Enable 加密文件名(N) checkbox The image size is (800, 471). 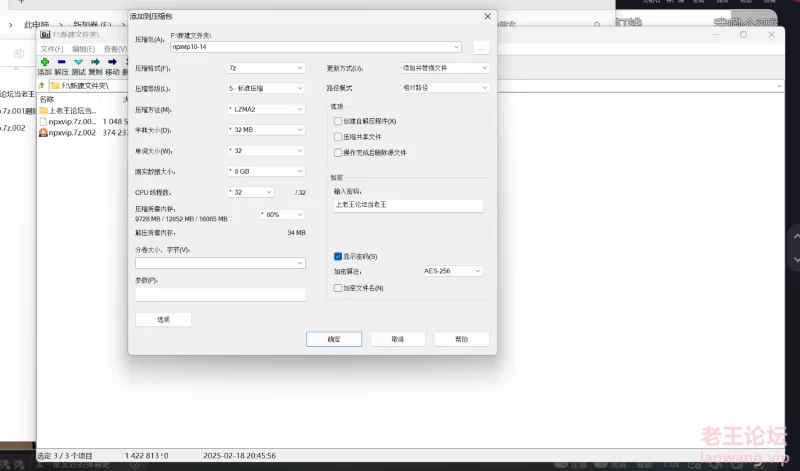(338, 288)
